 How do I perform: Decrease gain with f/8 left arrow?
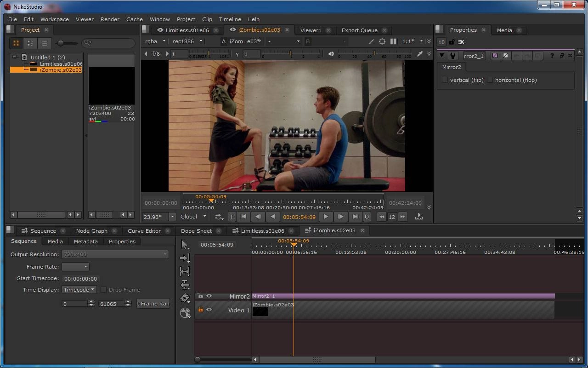[146, 54]
